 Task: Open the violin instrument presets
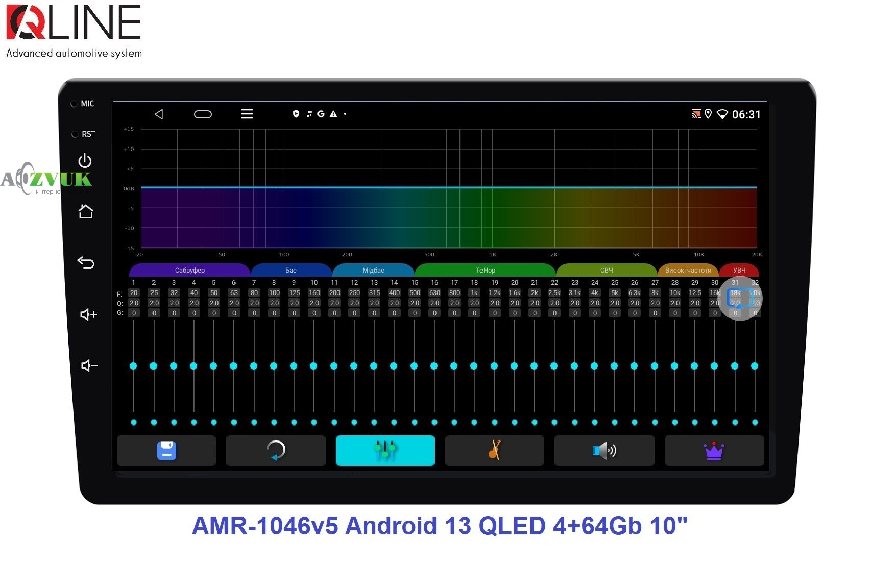(494, 451)
